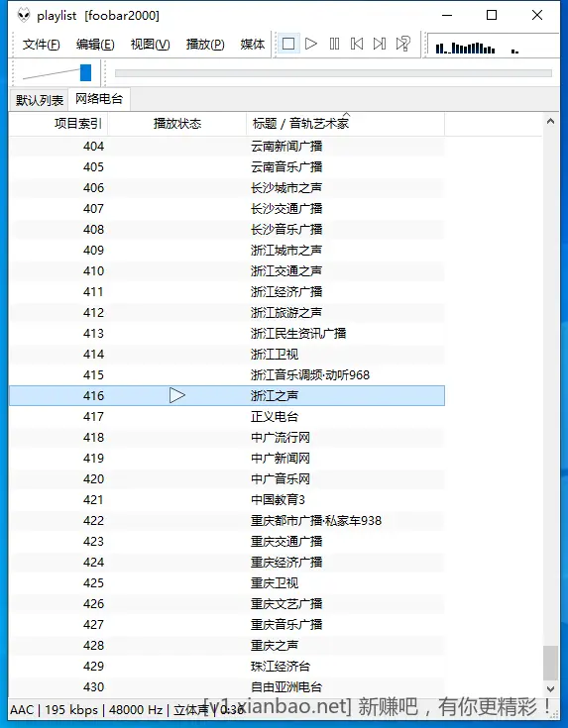Viewport: 568px width, 728px height.
Task: Select the playing station 浙江之声
Action: point(227,395)
